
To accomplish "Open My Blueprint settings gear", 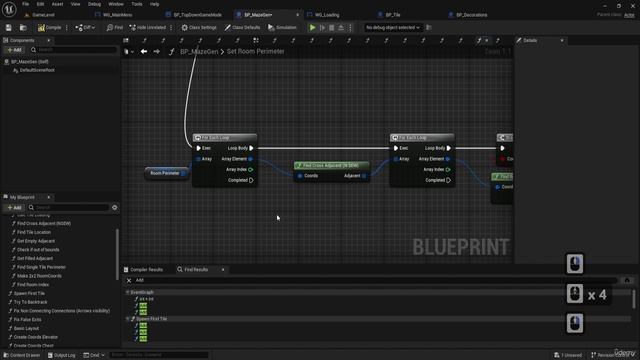I will 115,207.
